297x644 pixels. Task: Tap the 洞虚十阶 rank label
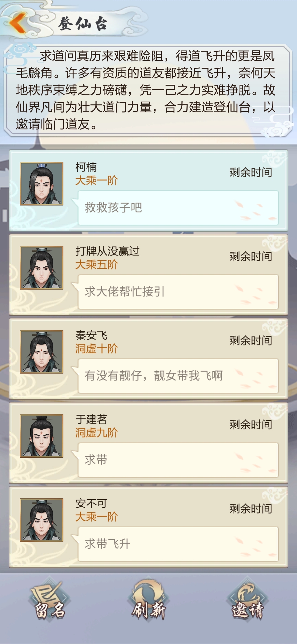pyautogui.click(x=97, y=349)
